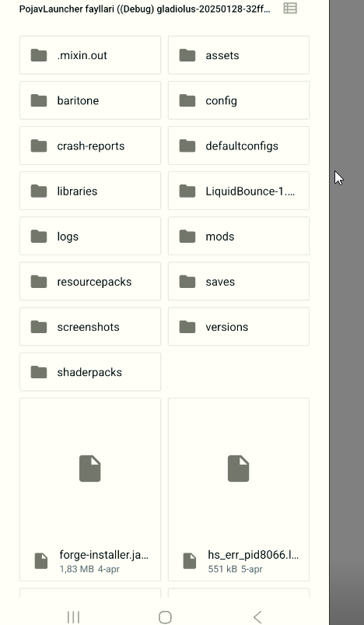Open the screenshots folder
364x625 pixels.
[x=90, y=326]
